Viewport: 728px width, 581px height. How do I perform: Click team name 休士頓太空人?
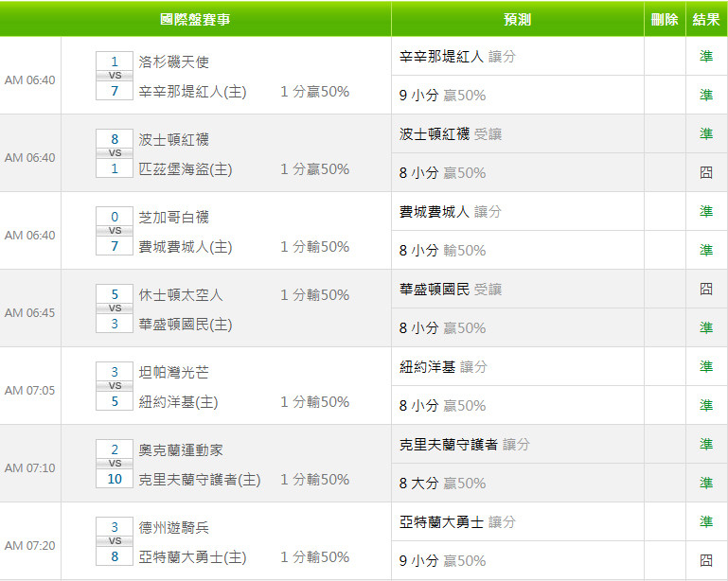click(181, 294)
